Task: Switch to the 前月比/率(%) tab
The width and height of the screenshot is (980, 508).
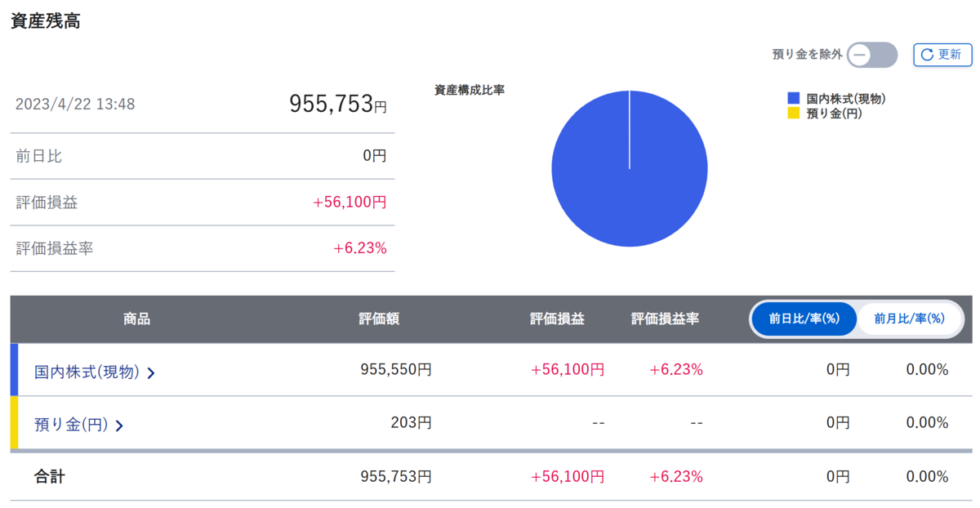Action: tap(910, 319)
